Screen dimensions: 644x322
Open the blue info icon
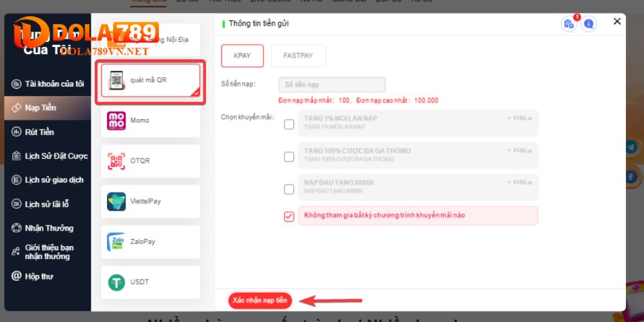tap(589, 24)
